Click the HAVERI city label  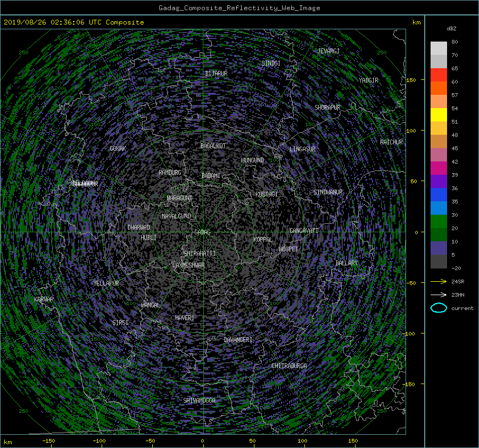click(x=185, y=318)
